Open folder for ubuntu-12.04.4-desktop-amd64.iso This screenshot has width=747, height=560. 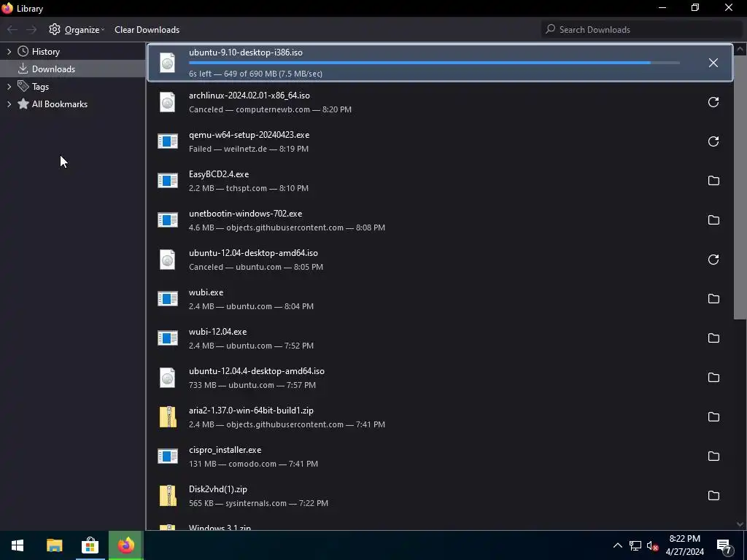coord(713,378)
